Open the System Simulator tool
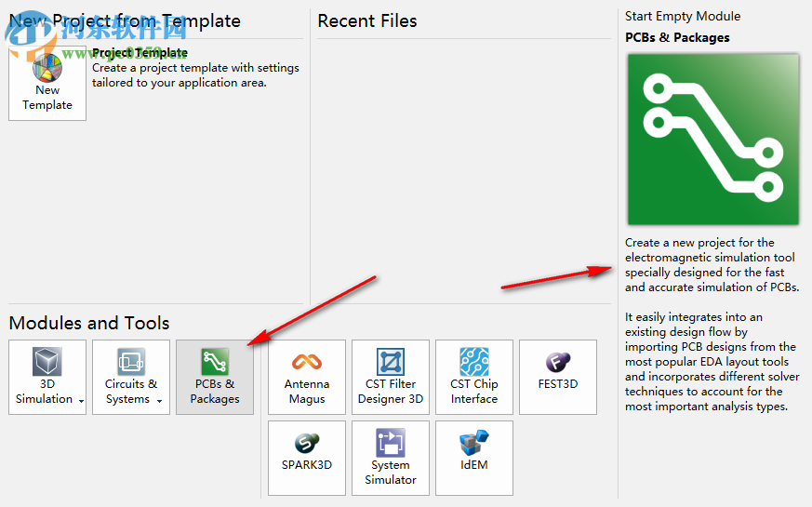Viewport: 812px width, 507px height. tap(391, 458)
